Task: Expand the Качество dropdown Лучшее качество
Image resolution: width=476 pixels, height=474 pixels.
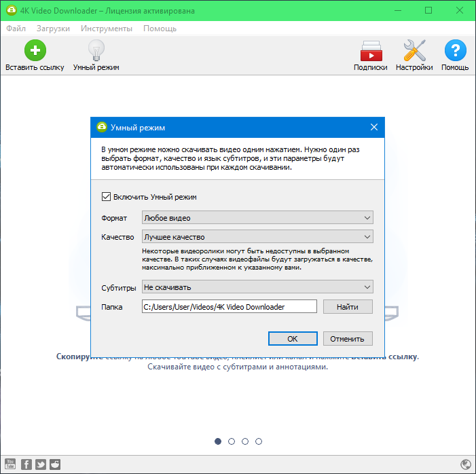Action: [257, 236]
